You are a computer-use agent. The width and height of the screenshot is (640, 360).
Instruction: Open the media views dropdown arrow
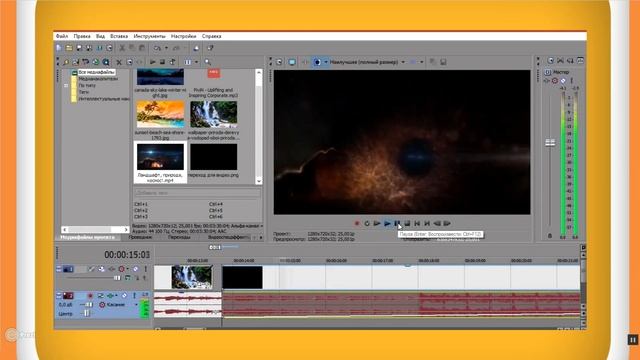click(196, 62)
